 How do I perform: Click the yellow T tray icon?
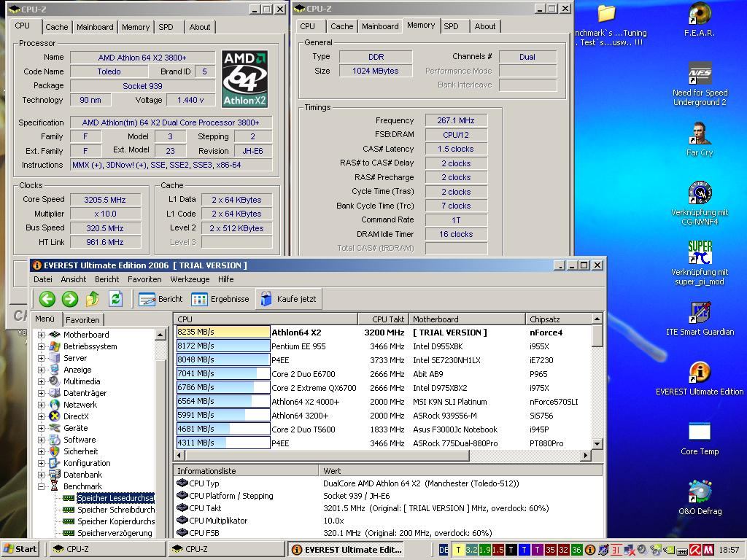coord(458,550)
